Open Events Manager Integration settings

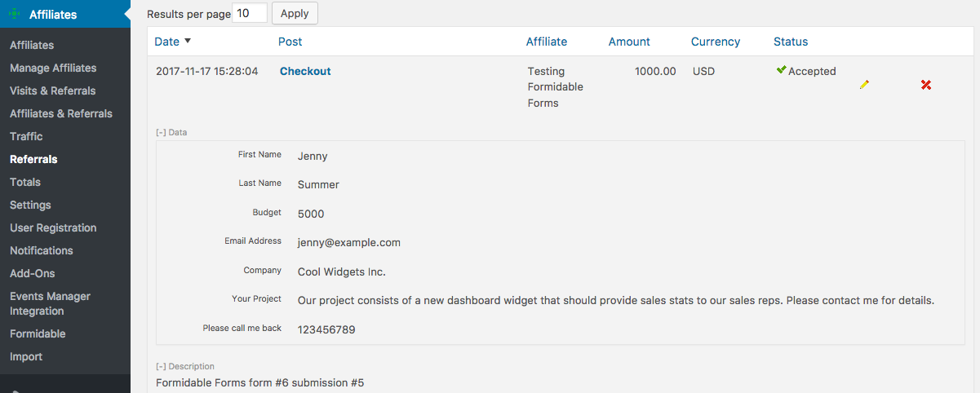tap(50, 303)
